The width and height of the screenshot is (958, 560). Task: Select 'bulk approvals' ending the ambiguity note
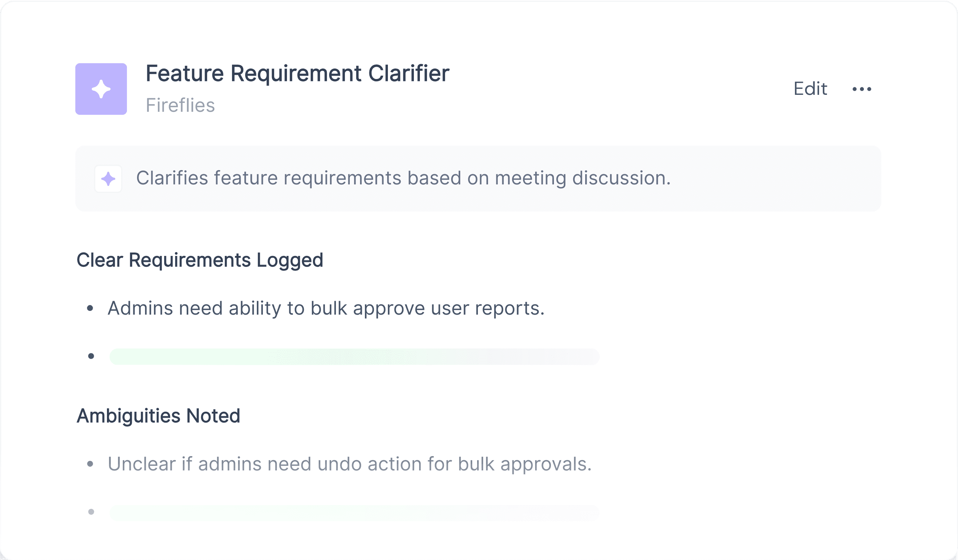click(524, 464)
